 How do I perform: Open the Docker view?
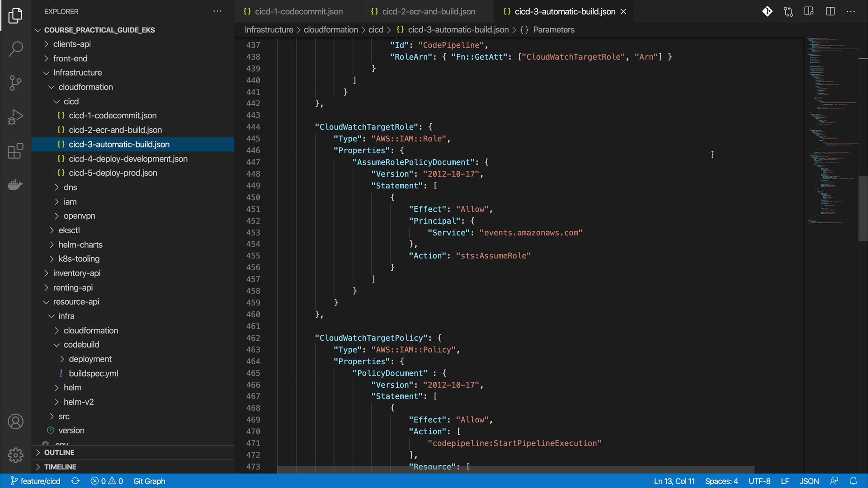15,185
